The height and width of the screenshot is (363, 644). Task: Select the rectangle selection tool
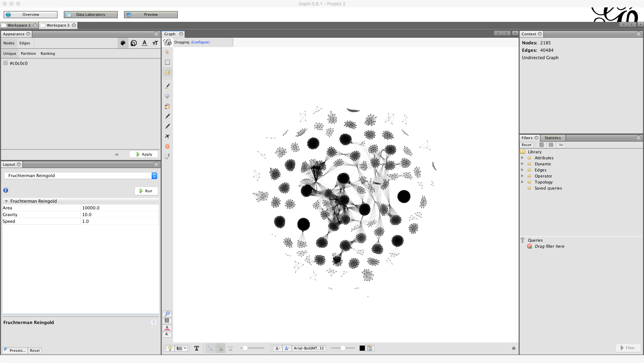coord(167,62)
